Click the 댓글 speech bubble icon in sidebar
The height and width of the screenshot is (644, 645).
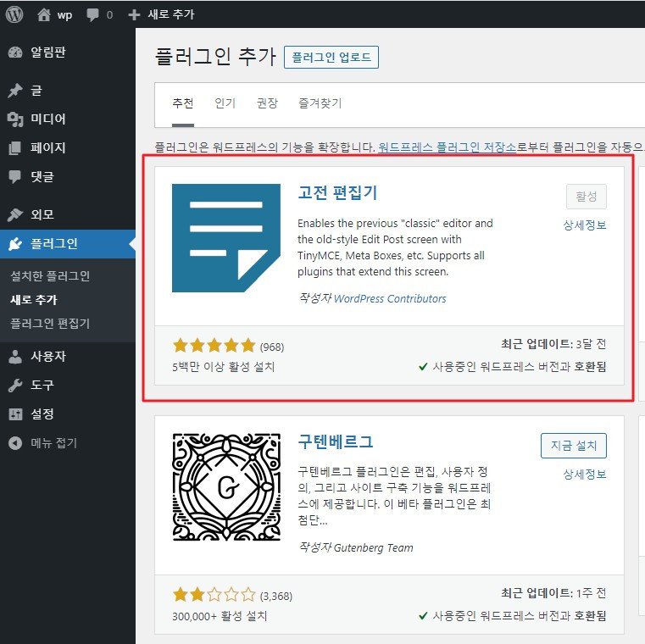tap(15, 177)
